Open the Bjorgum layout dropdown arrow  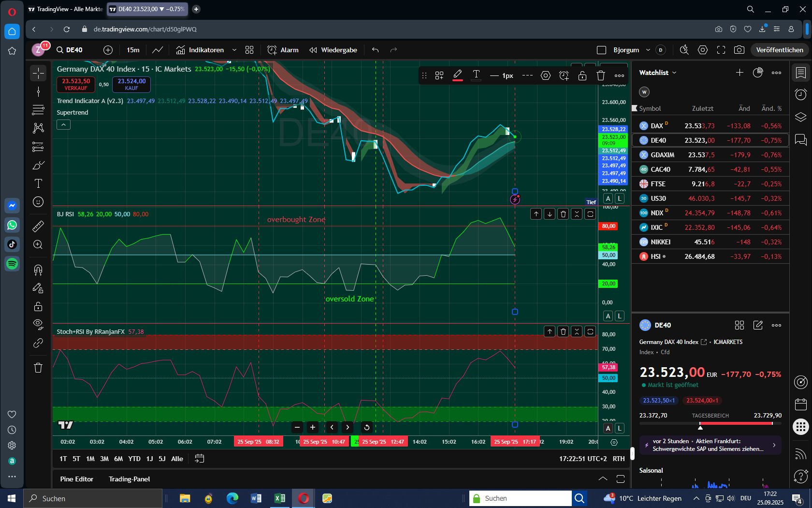[648, 50]
